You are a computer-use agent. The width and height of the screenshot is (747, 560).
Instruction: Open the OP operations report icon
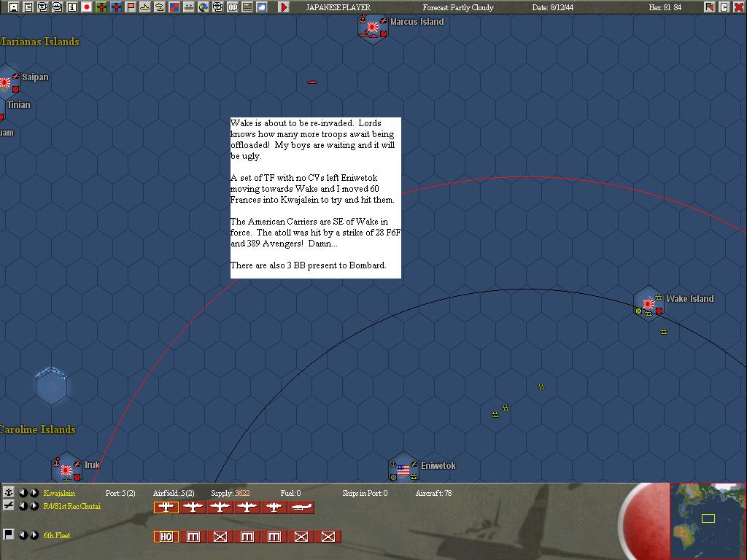pos(233,7)
